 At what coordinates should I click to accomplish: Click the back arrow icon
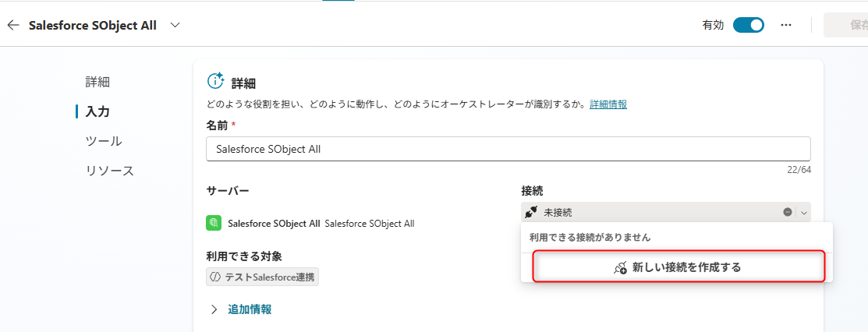[x=13, y=26]
